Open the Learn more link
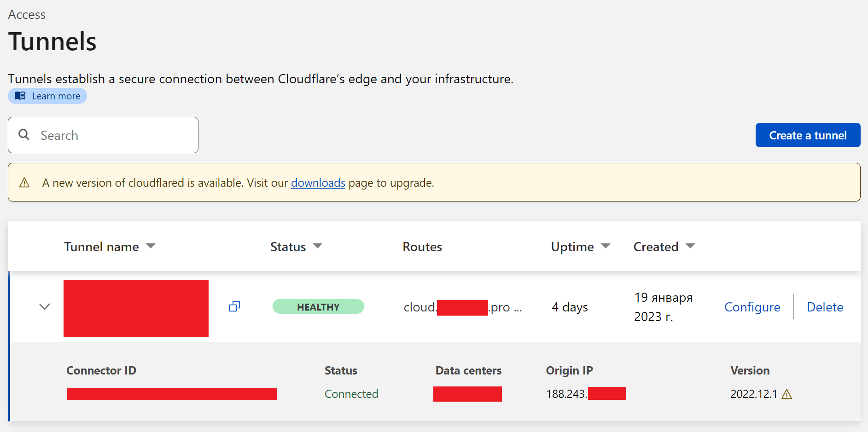 tap(56, 96)
